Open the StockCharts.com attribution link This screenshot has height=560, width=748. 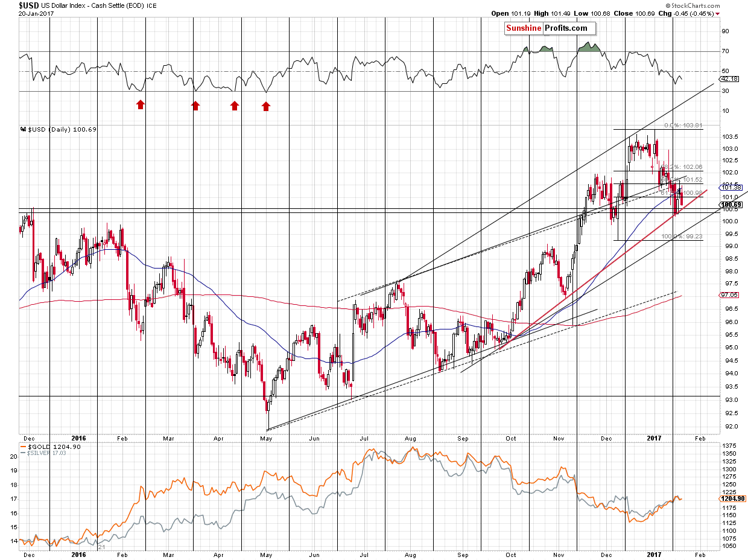693,5
